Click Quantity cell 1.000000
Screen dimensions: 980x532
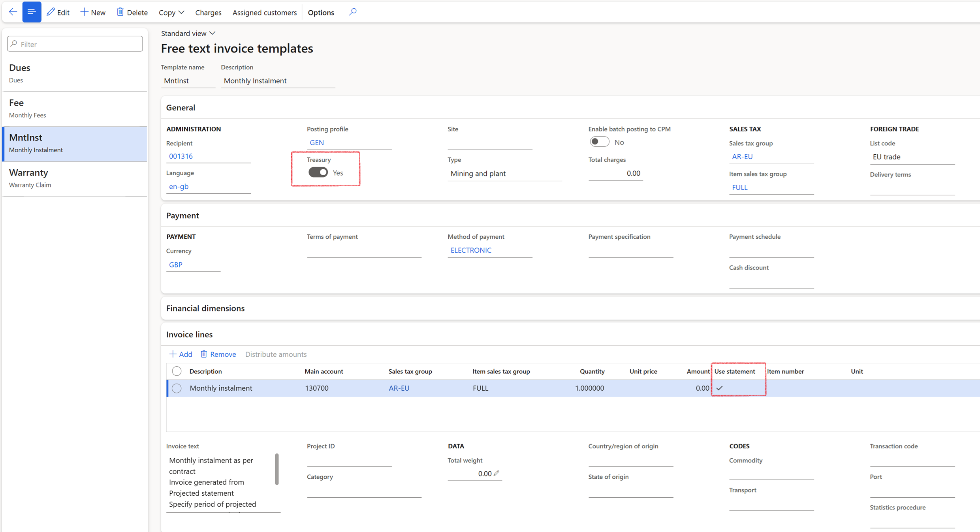click(589, 388)
